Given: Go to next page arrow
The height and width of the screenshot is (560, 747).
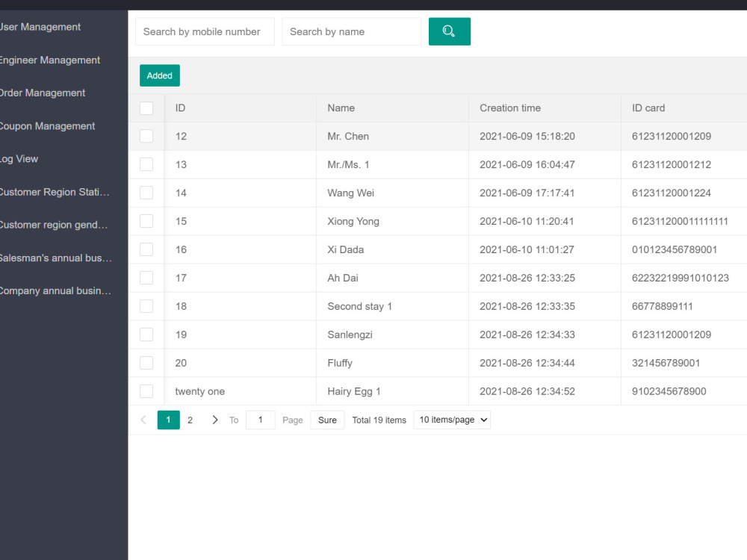Looking at the screenshot, I should (x=215, y=420).
